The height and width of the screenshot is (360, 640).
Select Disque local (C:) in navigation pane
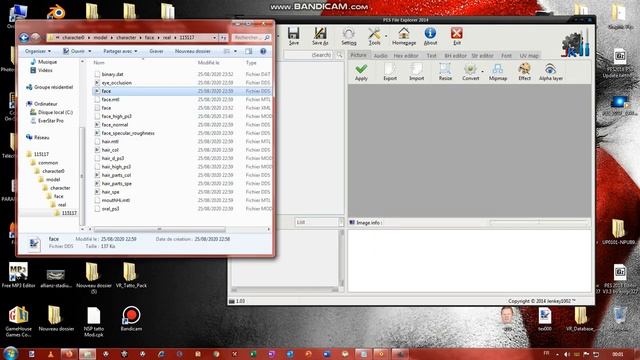(51, 112)
